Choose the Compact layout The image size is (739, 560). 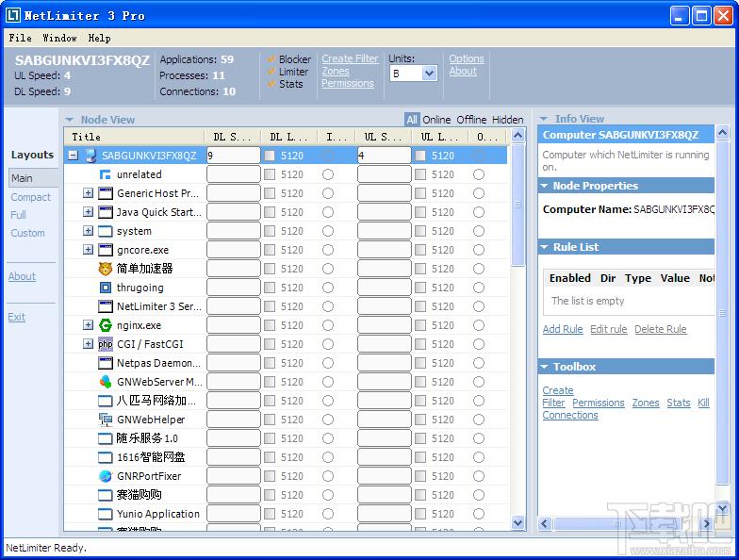(30, 197)
